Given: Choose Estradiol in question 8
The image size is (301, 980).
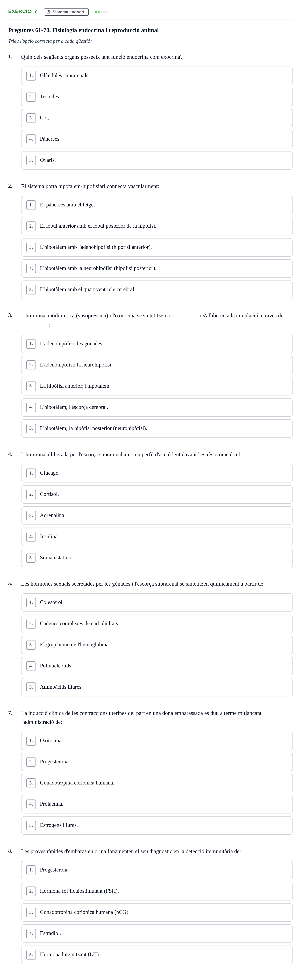Looking at the screenshot, I should [157, 934].
